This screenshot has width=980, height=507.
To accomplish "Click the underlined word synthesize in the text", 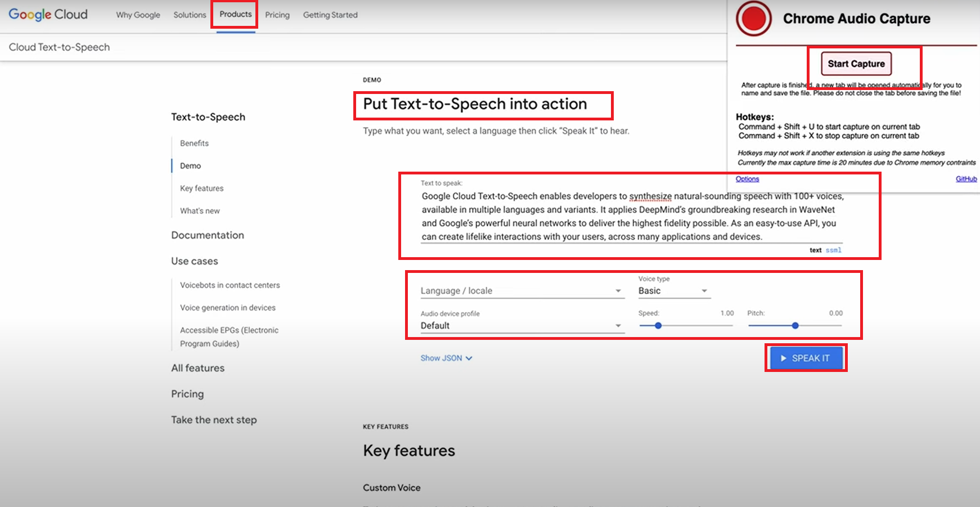I will point(650,196).
